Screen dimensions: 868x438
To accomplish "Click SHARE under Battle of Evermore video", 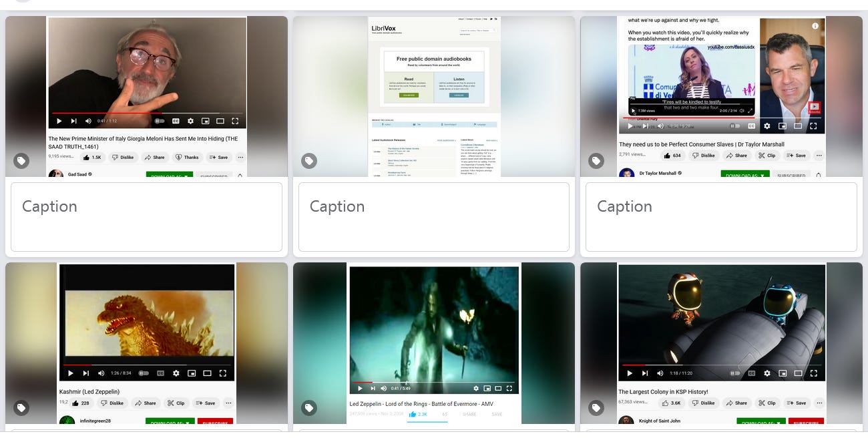I will pos(469,415).
